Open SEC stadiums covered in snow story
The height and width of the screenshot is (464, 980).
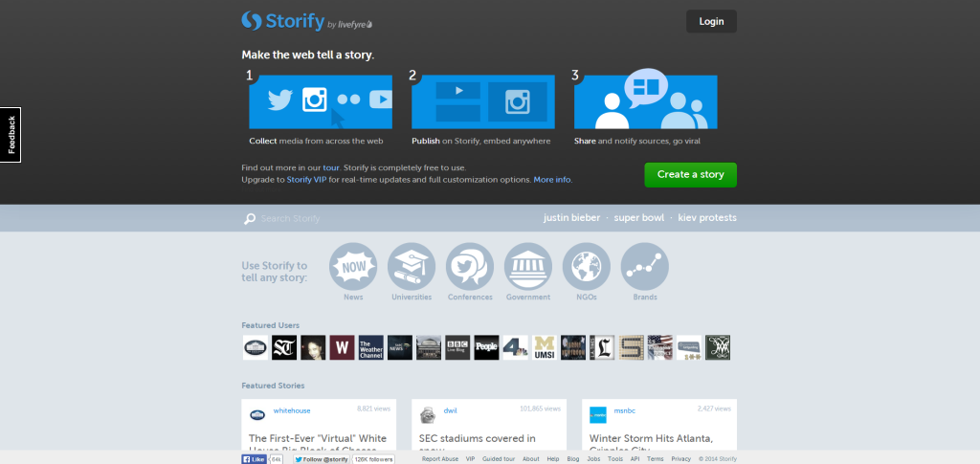(x=478, y=444)
